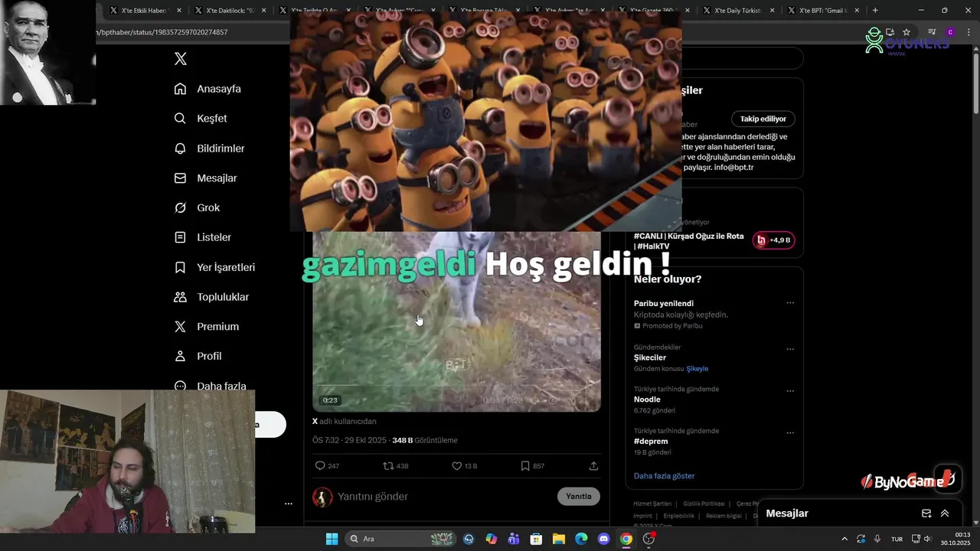Click the post's embedded video player
This screenshot has width=980, height=551.
point(456,321)
